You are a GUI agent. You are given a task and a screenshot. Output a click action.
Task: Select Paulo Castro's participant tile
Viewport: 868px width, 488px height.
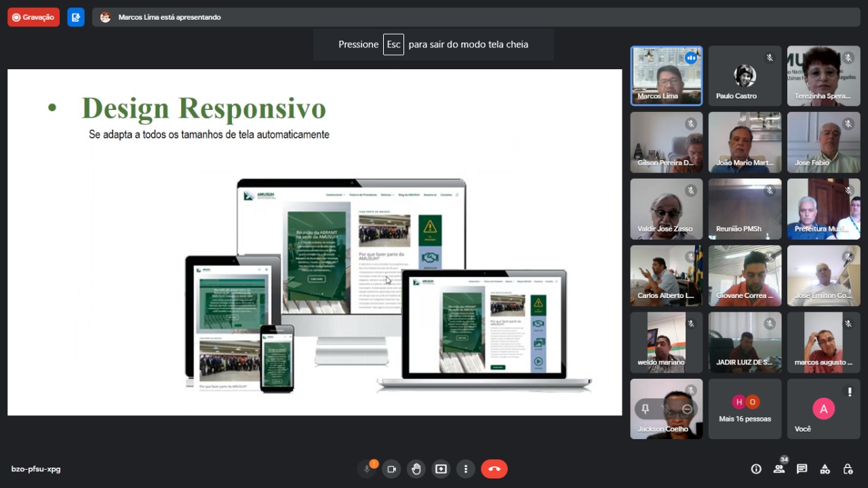point(745,76)
